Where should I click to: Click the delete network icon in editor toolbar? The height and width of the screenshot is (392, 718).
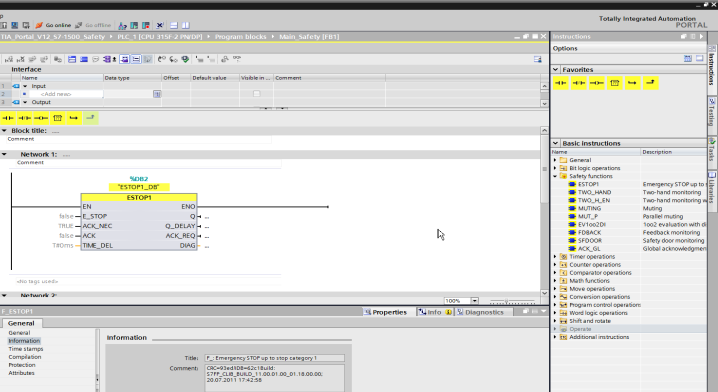pos(21,59)
